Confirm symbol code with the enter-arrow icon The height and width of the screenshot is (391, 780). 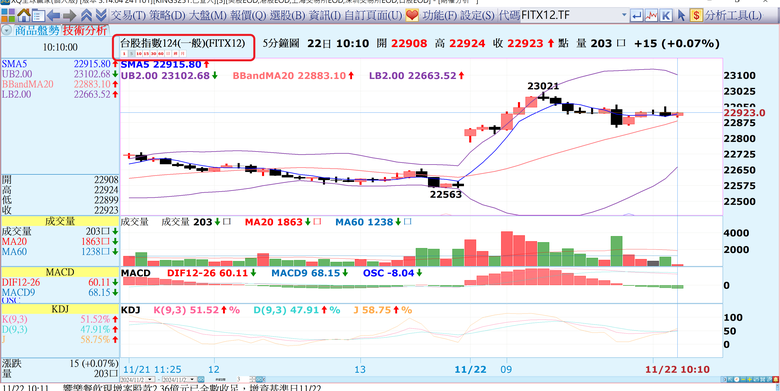pyautogui.click(x=636, y=15)
